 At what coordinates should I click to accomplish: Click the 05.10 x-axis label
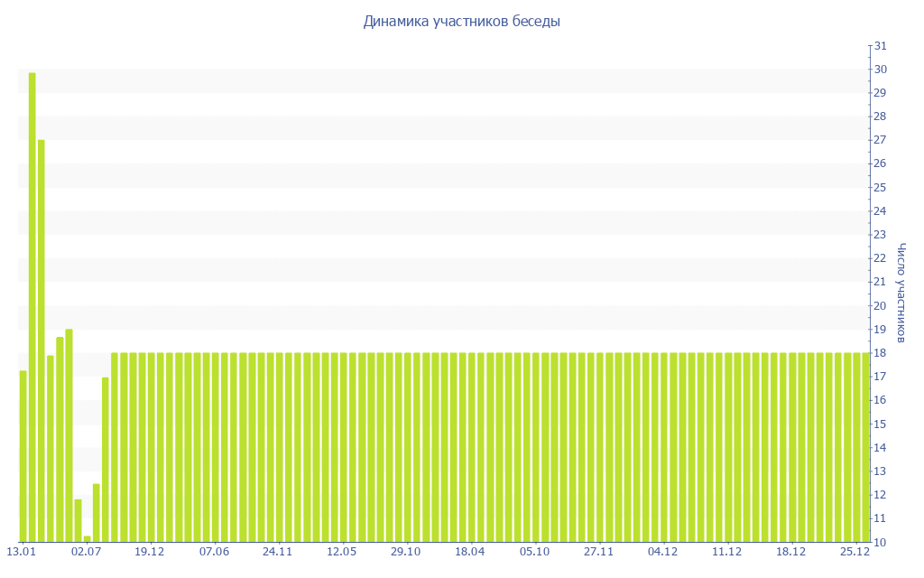pyautogui.click(x=534, y=552)
